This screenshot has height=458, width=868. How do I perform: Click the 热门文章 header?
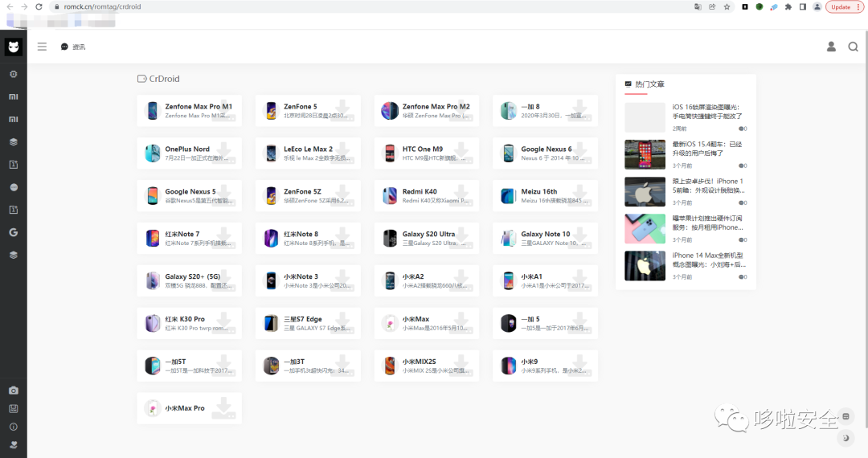[x=645, y=84]
